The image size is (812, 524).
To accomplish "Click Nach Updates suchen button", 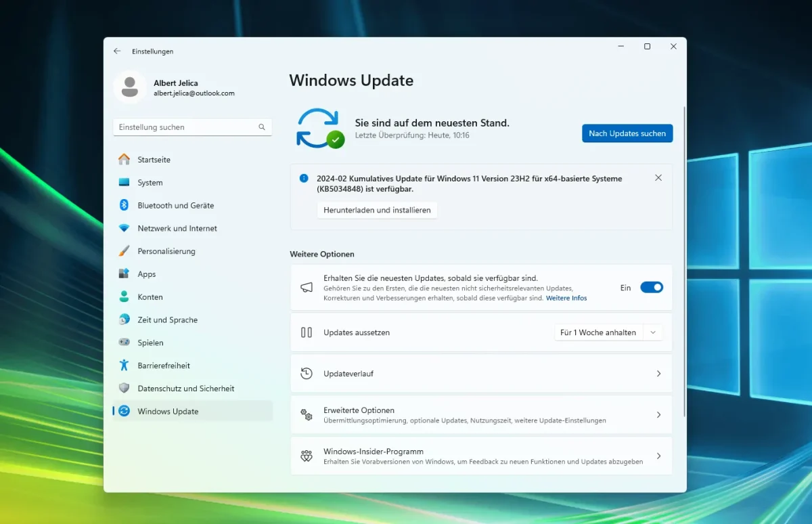I will click(627, 133).
